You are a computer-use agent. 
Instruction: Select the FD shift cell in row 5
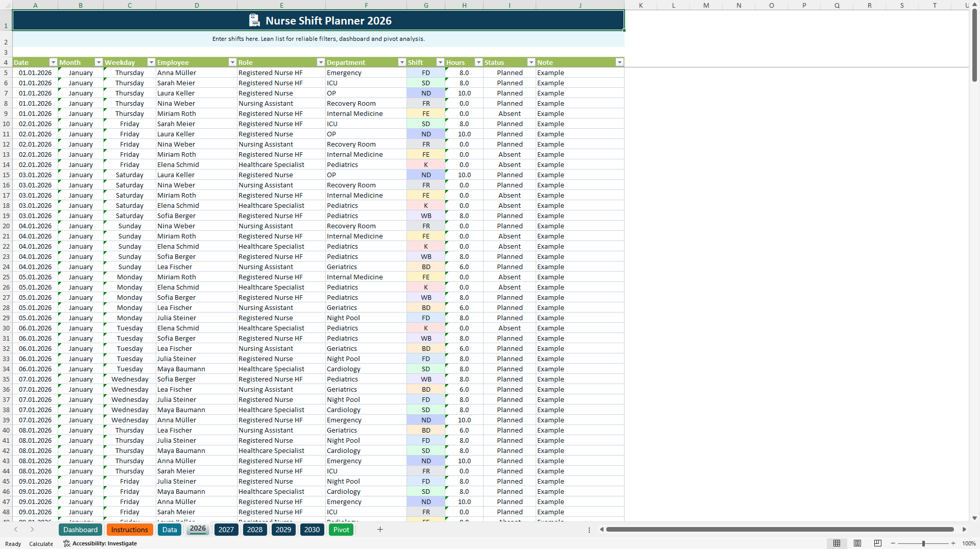point(426,73)
